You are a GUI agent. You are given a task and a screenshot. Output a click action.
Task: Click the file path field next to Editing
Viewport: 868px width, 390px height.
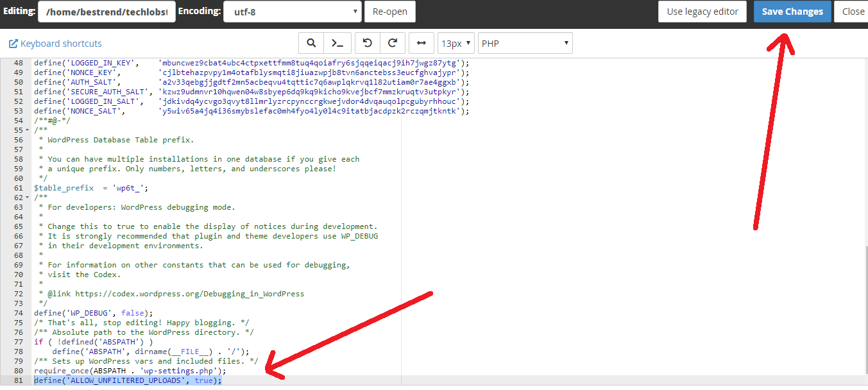click(106, 12)
